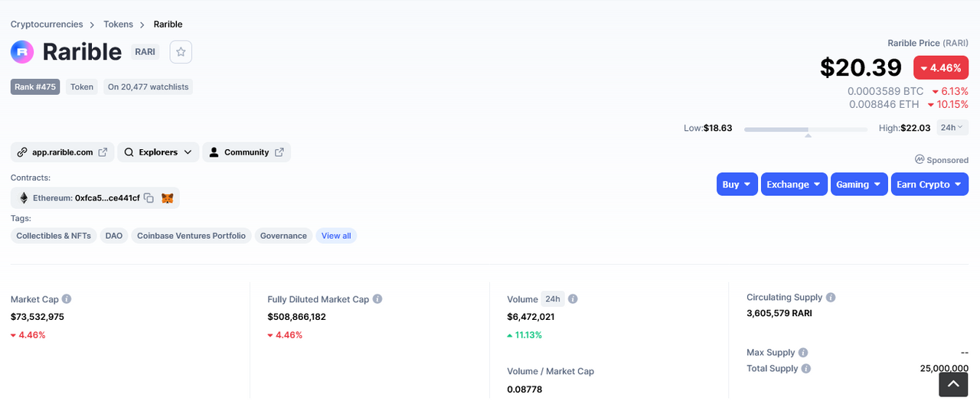Click the Rarible logo icon
Screen dimensions: 980x401
[x=22, y=52]
